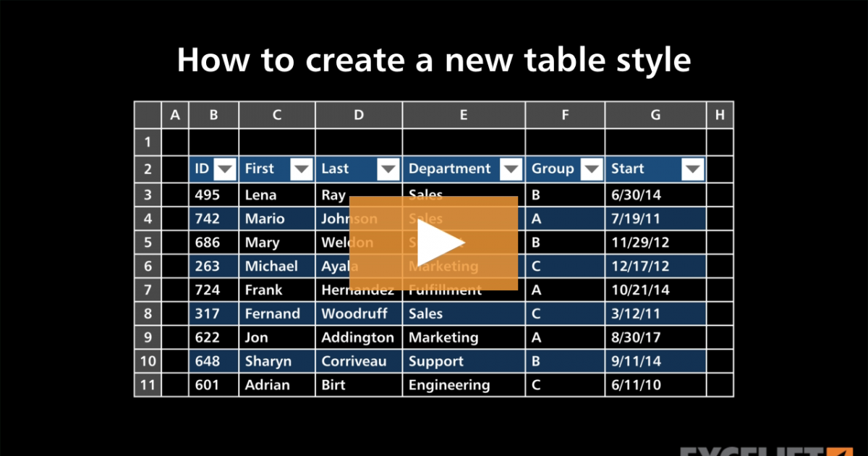The height and width of the screenshot is (456, 868).
Task: Select the cell containing Sharyn
Action: click(x=268, y=361)
